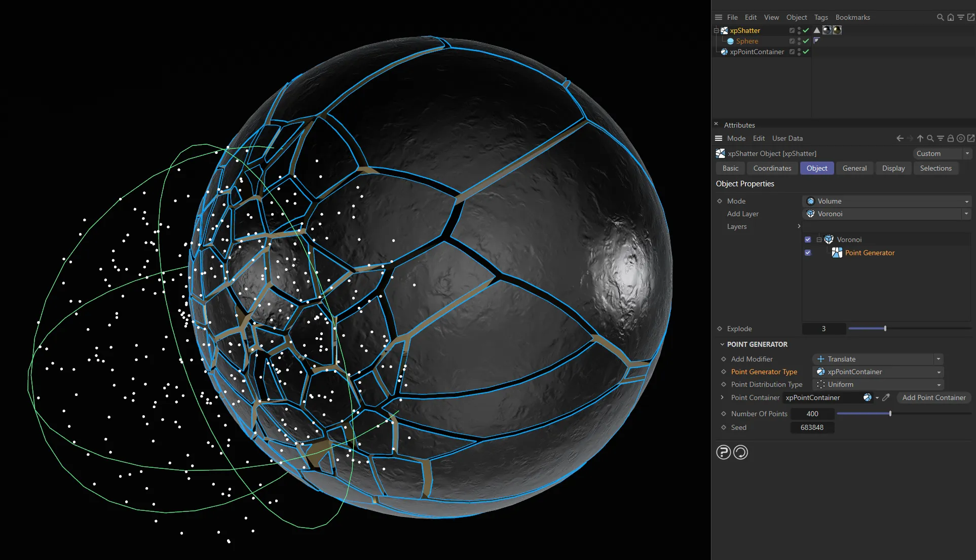Image resolution: width=976 pixels, height=560 pixels.
Task: Switch to the Coordinates tab
Action: [772, 168]
